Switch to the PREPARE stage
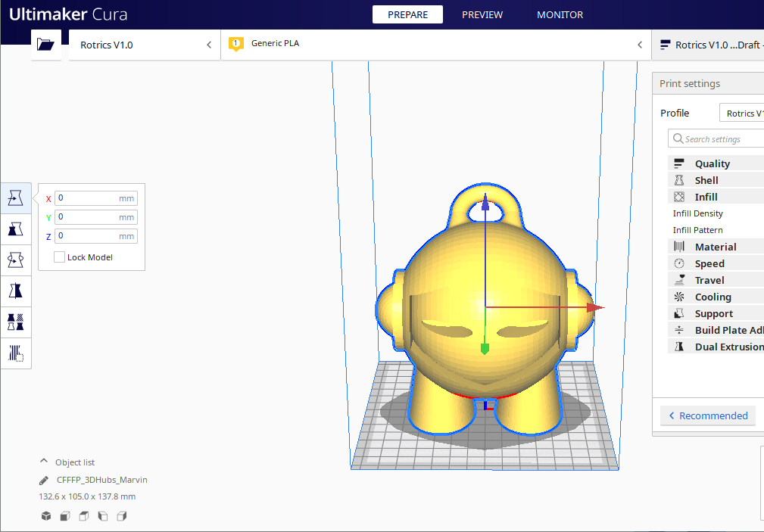This screenshot has height=532, width=764. pyautogui.click(x=408, y=14)
